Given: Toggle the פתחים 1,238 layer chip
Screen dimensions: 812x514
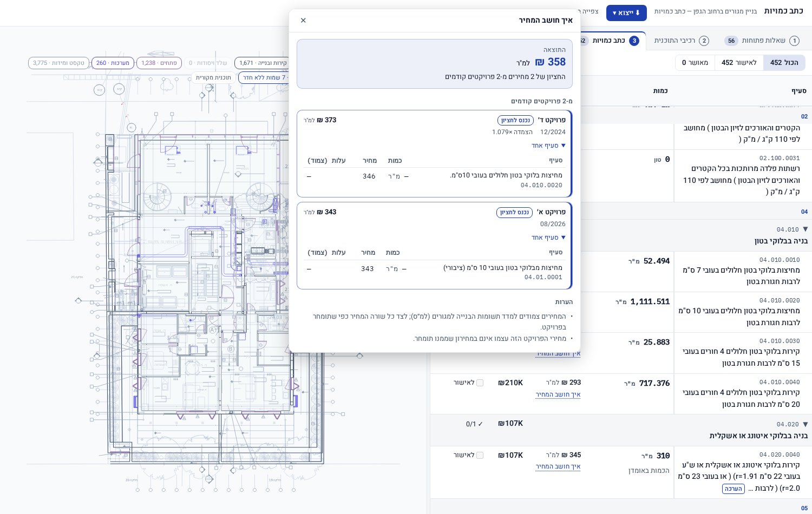Looking at the screenshot, I should coord(159,63).
